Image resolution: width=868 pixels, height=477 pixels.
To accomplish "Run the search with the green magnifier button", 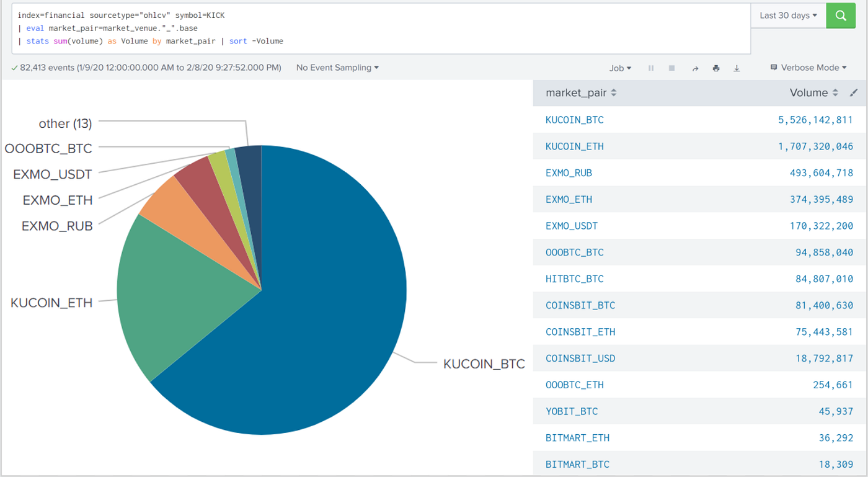I will (x=841, y=16).
